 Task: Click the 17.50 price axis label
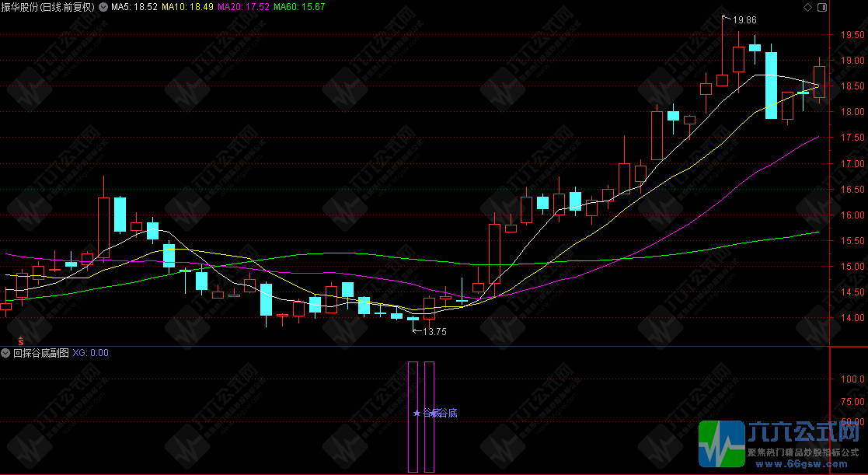852,138
